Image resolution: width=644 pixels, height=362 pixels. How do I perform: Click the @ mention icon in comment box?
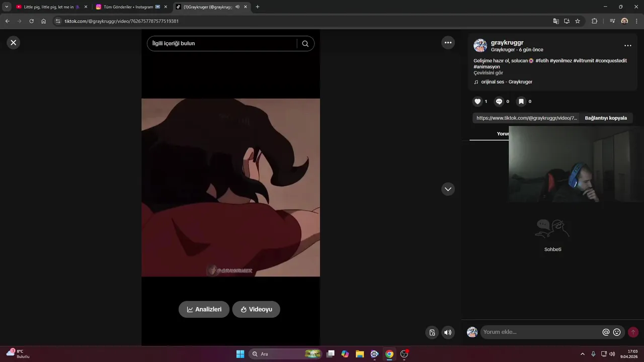[606, 332]
